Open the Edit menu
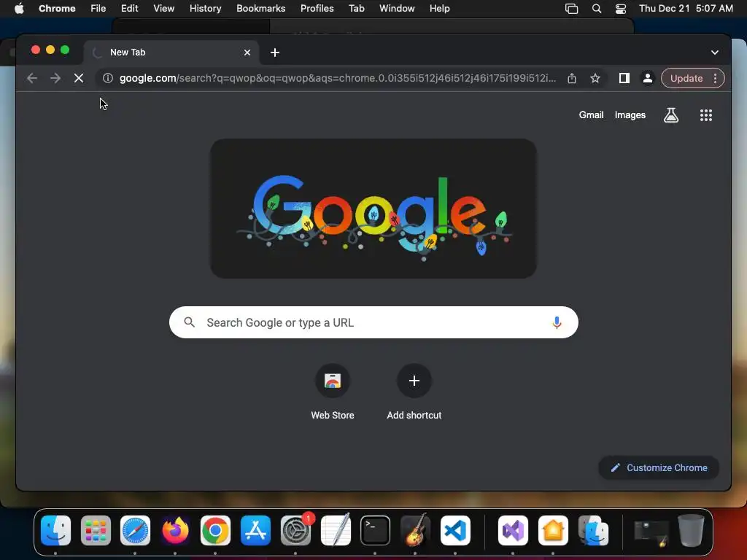The width and height of the screenshot is (747, 560). [129, 8]
